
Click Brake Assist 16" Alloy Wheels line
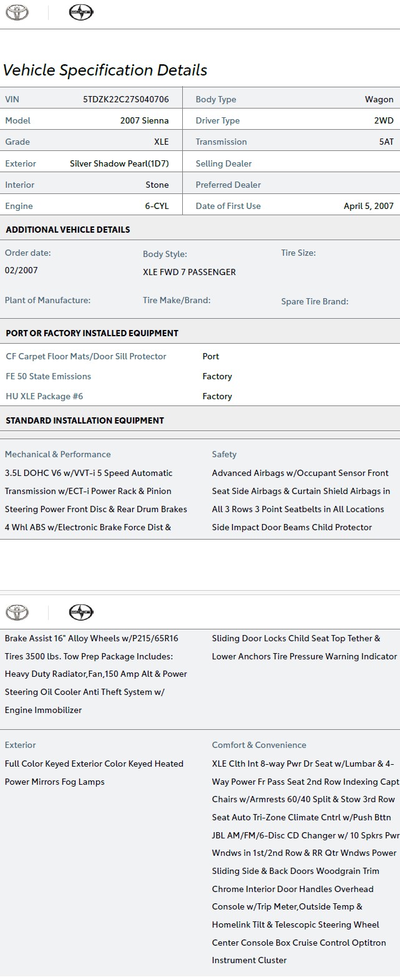click(x=92, y=638)
